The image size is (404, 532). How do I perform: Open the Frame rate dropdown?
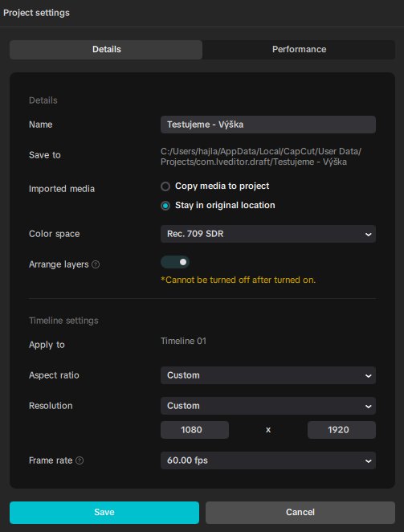coord(268,460)
